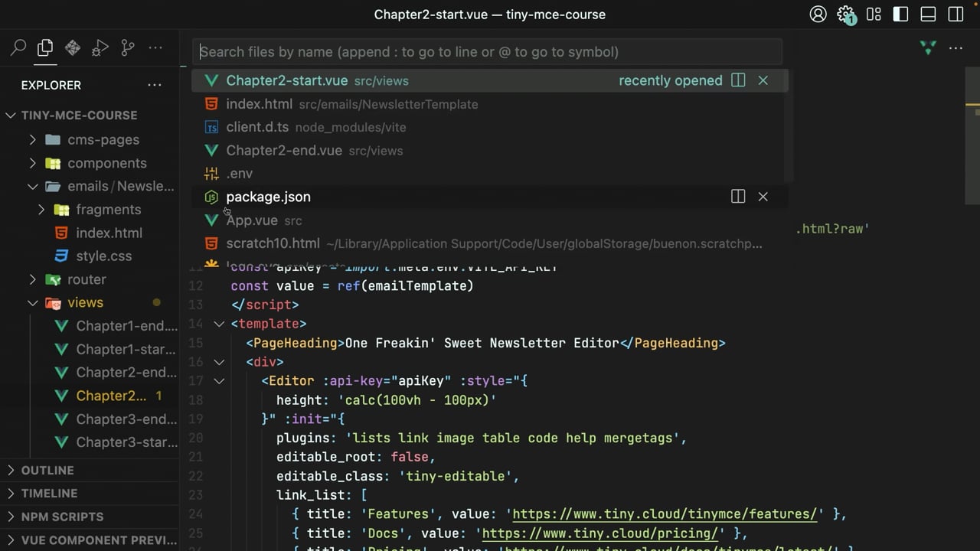Focus the Search files by name field
This screenshot has width=980, height=551.
[487, 52]
